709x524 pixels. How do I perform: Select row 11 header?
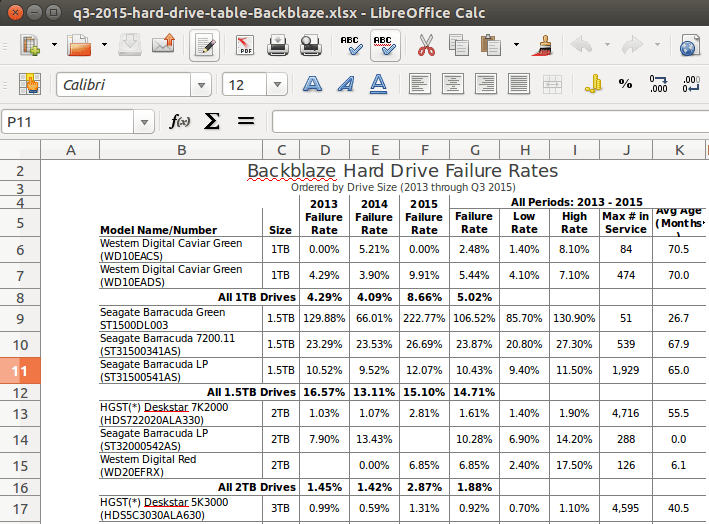tap(20, 371)
